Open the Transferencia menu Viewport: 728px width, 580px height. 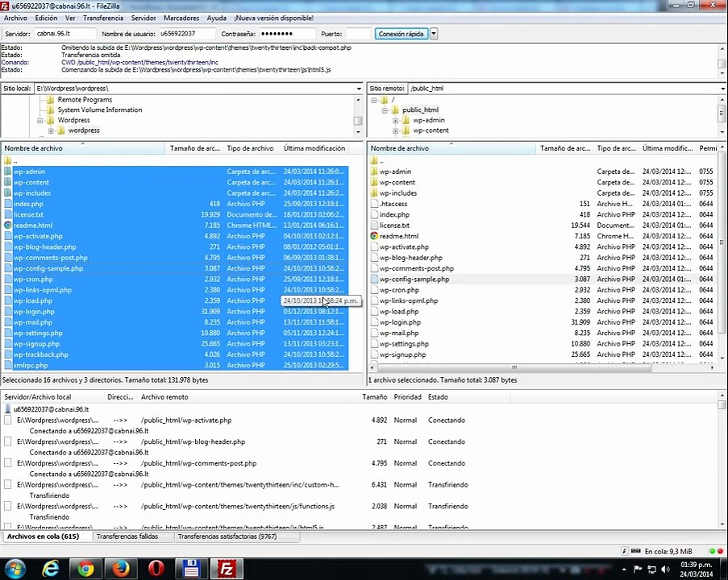[103, 18]
